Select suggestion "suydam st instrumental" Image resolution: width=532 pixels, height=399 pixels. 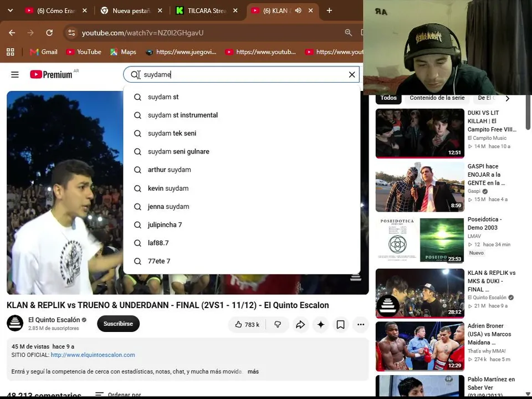[242, 115]
